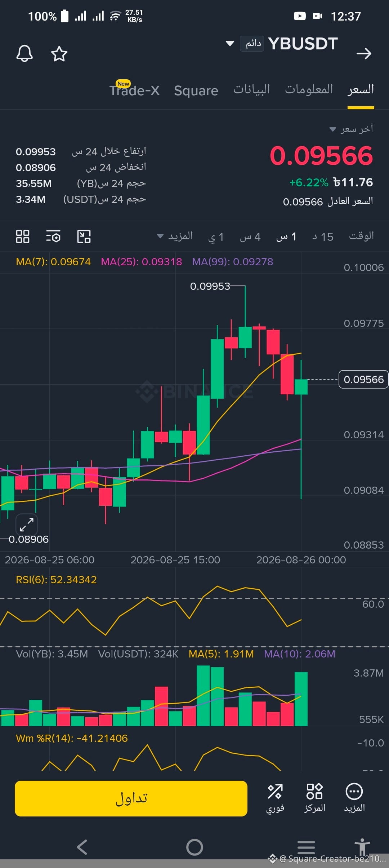The image size is (389, 868).
Task: Tap the chart drawing tools icon
Action: click(84, 236)
